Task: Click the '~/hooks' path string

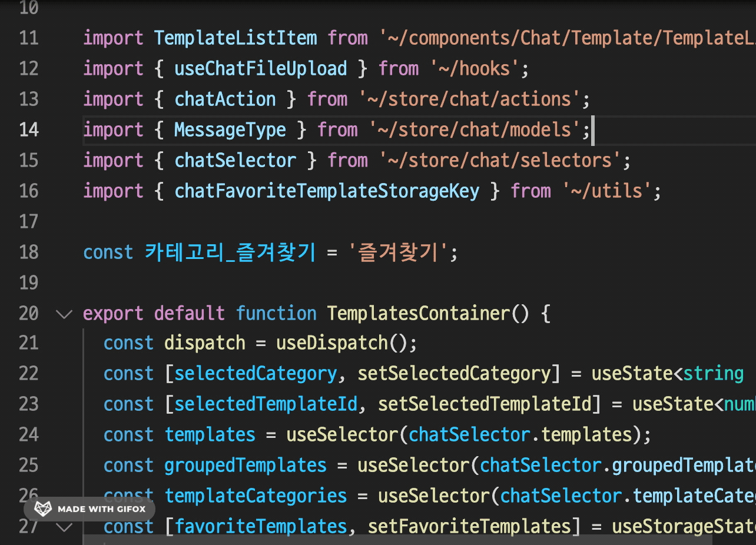Action: point(474,69)
